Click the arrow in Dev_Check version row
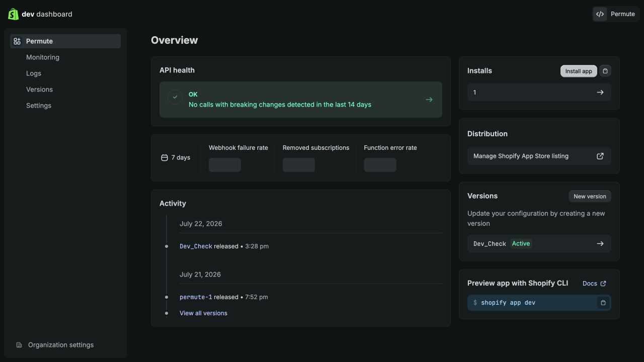This screenshot has width=644, height=362. 600,243
